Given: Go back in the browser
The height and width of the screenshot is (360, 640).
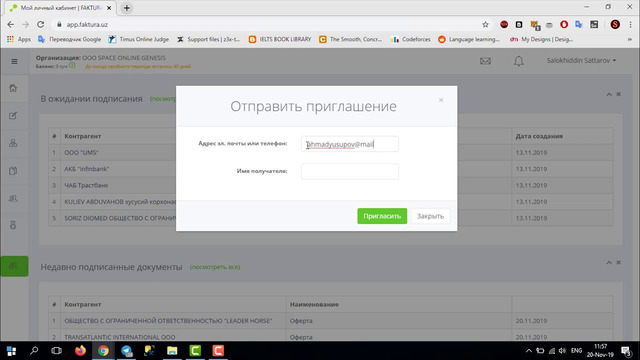Looking at the screenshot, I should click(x=11, y=24).
